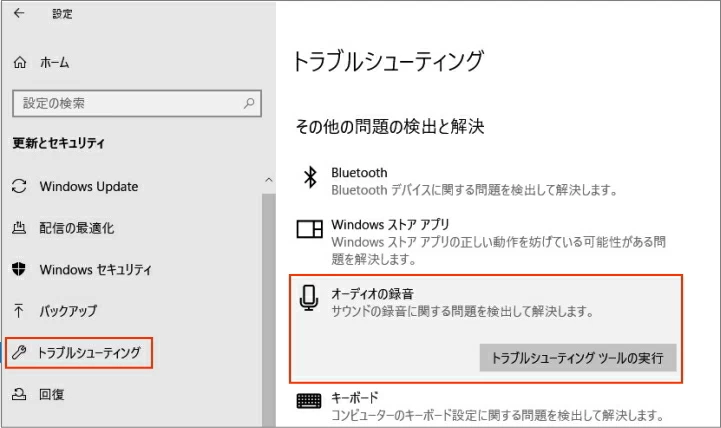
Task: Open 配信の最適化 page
Action: pyautogui.click(x=76, y=228)
